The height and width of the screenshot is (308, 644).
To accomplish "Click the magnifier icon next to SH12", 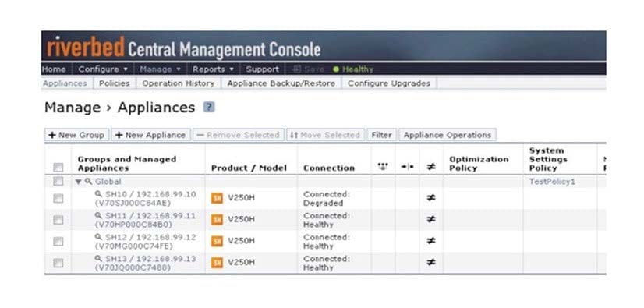I will click(x=98, y=237).
